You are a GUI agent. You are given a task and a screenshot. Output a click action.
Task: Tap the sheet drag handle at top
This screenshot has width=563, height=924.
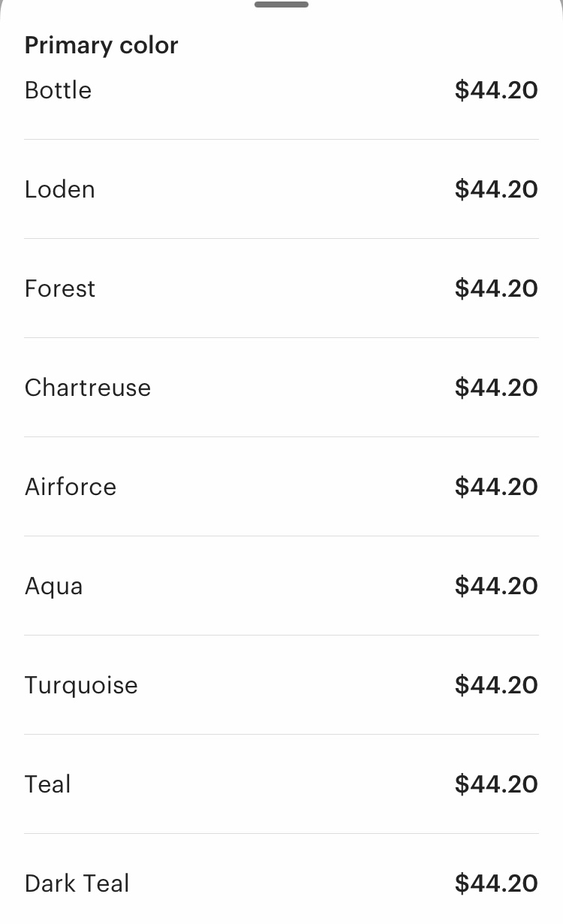click(x=281, y=5)
